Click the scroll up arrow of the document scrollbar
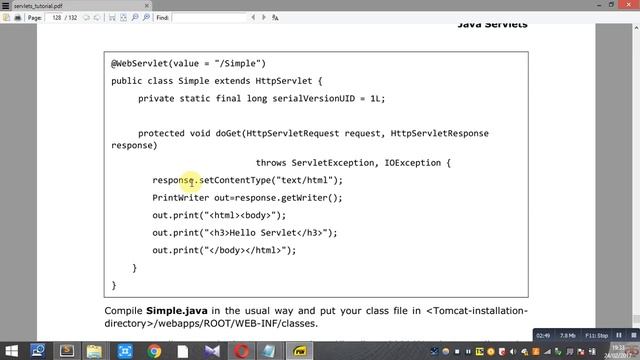 636,27
